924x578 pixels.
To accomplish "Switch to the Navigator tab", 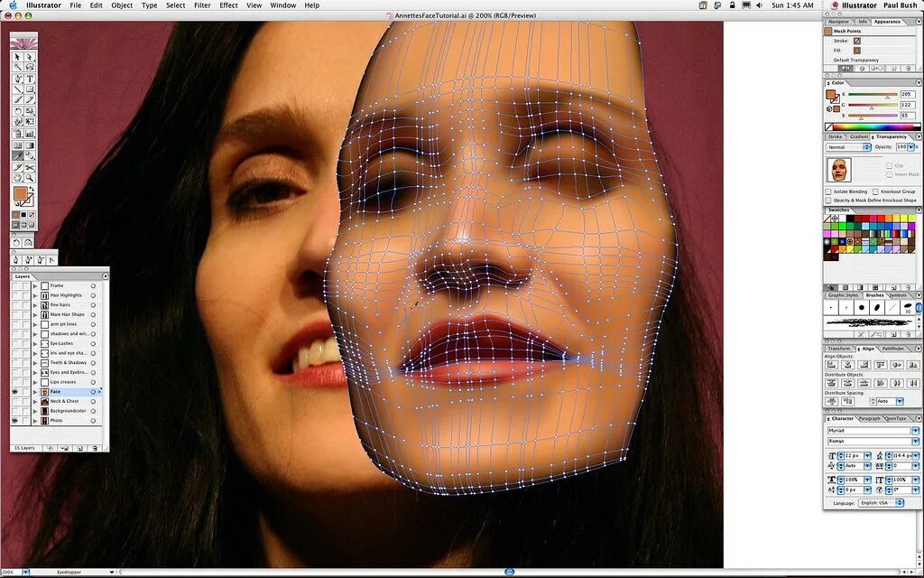I will click(838, 22).
